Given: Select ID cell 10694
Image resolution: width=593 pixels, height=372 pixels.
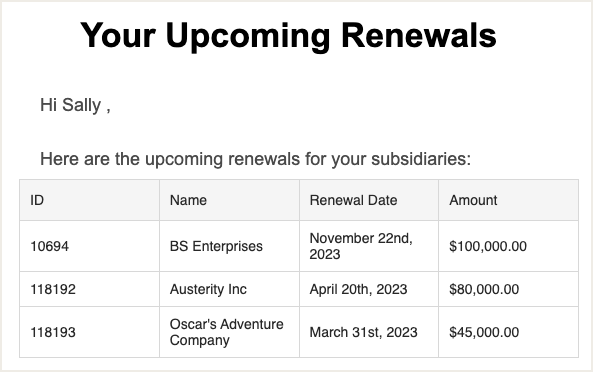Looking at the screenshot, I should tap(90, 246).
